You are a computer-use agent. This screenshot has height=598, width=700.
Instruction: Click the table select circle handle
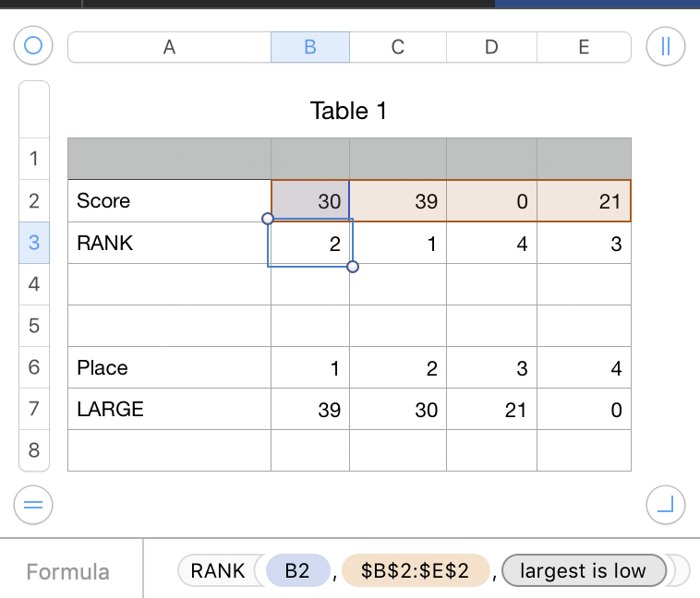tap(34, 45)
